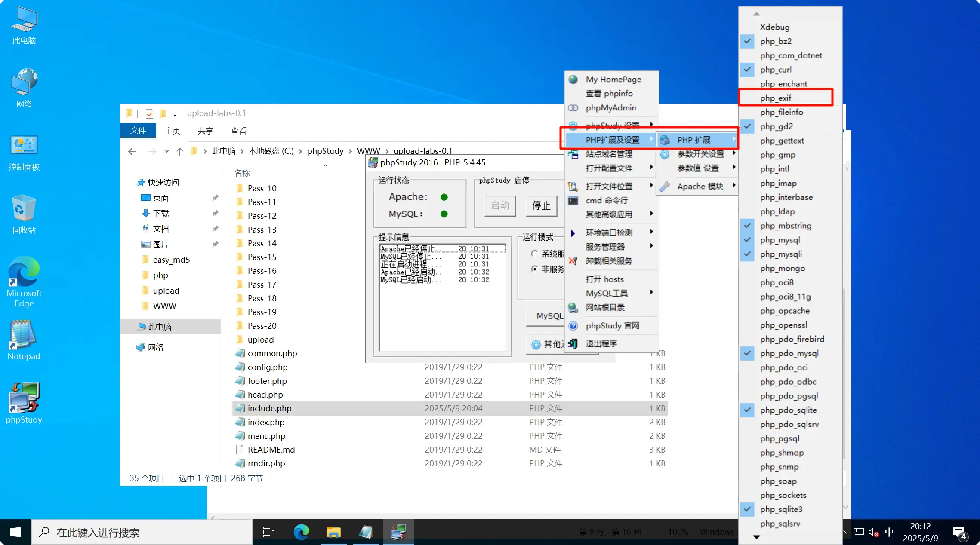Image resolution: width=980 pixels, height=545 pixels.
Task: Open the recent locations dropdown arrow
Action: [166, 151]
